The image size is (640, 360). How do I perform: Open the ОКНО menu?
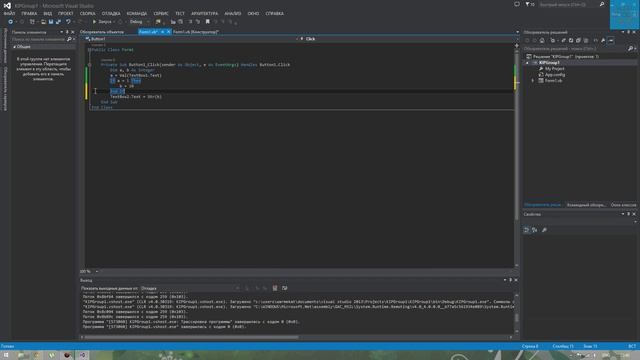click(x=253, y=13)
